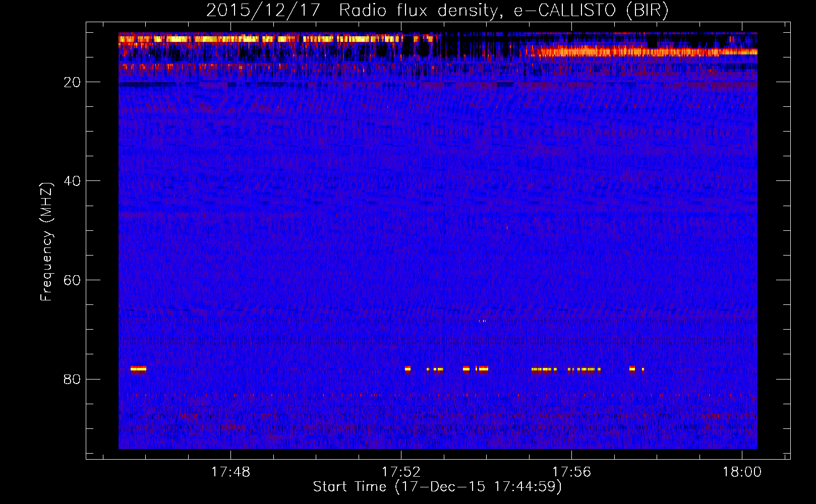Click the '17:52' time tick label
Viewport: 816px width, 504px height.
[401, 472]
